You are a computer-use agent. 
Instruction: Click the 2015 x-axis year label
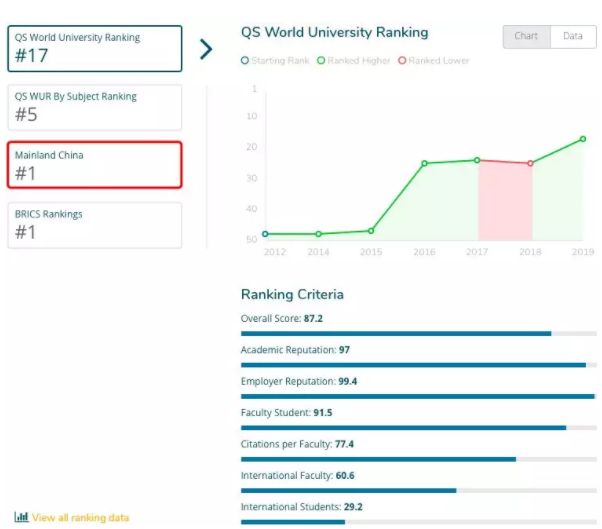(x=371, y=252)
